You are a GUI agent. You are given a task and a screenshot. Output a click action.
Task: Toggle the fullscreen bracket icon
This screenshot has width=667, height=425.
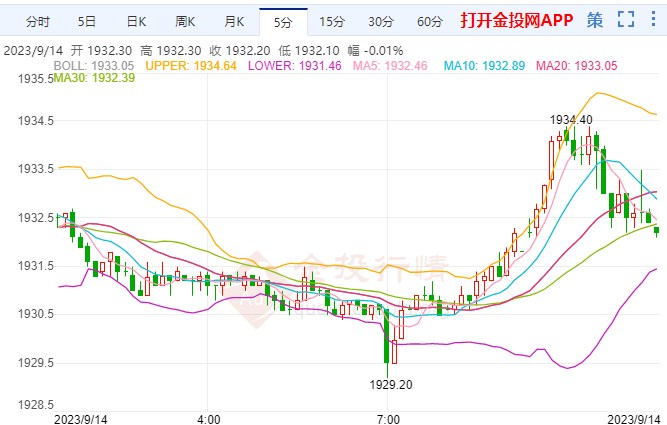pyautogui.click(x=626, y=19)
